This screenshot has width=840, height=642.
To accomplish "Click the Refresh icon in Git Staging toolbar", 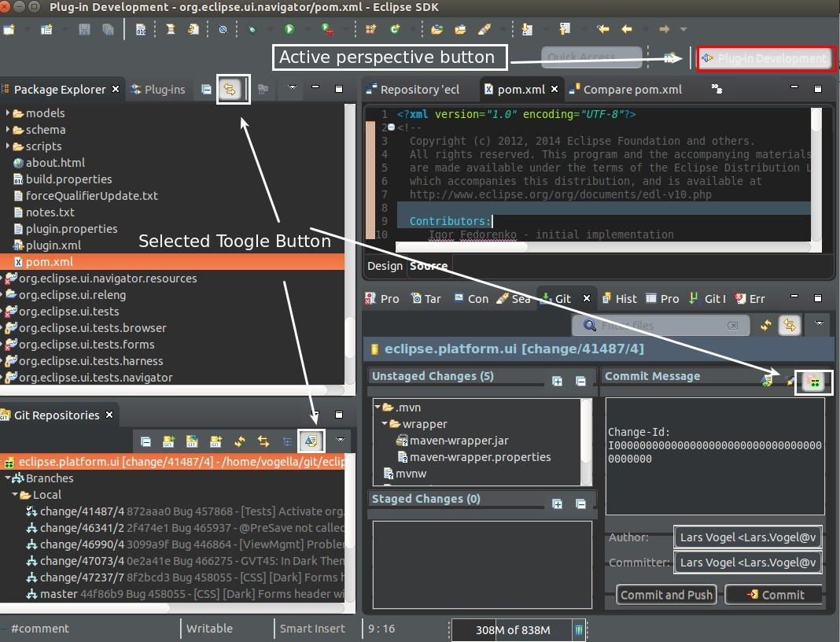I will pos(765,325).
